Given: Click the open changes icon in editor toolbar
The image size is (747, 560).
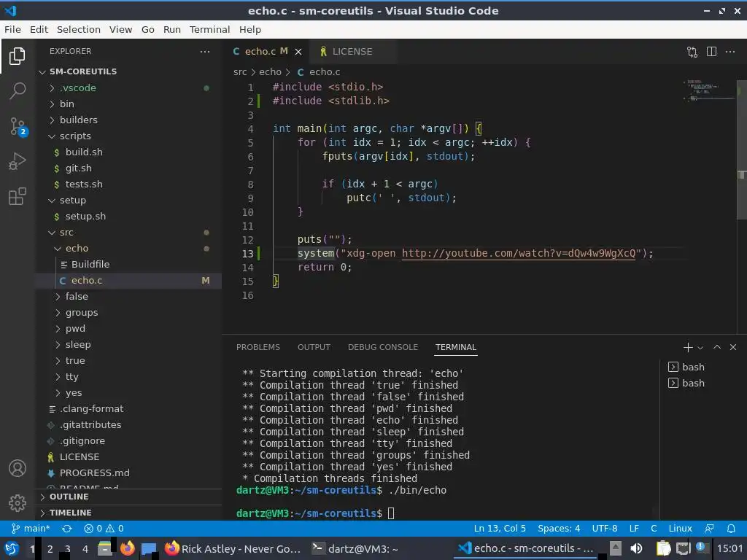Looking at the screenshot, I should tap(692, 52).
